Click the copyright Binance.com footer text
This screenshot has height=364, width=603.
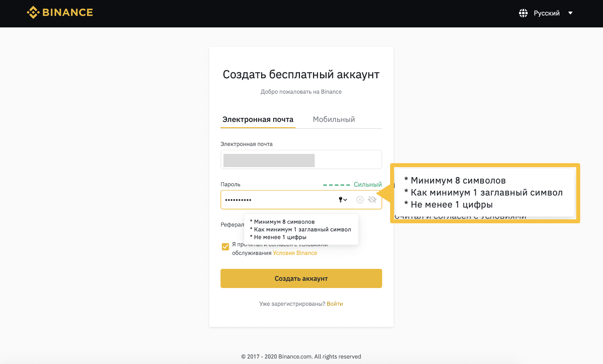pyautogui.click(x=301, y=356)
